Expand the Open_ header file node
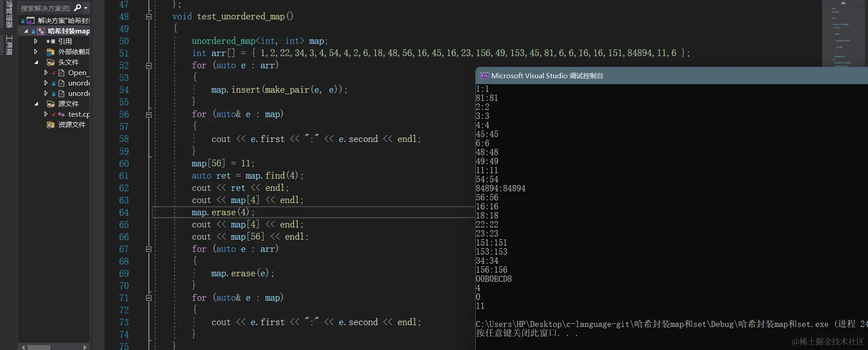Image resolution: width=868 pixels, height=350 pixels. [46, 72]
